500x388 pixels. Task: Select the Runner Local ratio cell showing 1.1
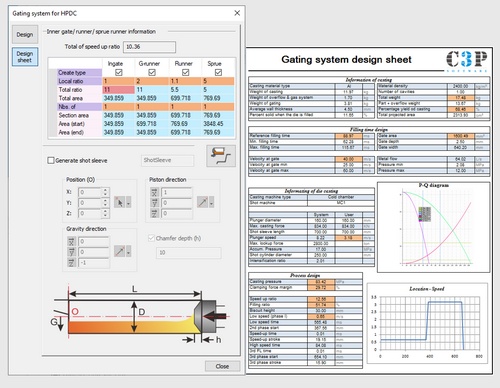[185, 81]
